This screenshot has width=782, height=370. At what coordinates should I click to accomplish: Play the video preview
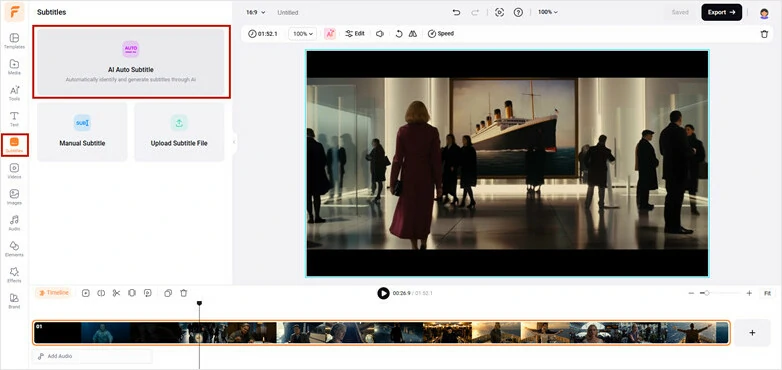point(383,293)
